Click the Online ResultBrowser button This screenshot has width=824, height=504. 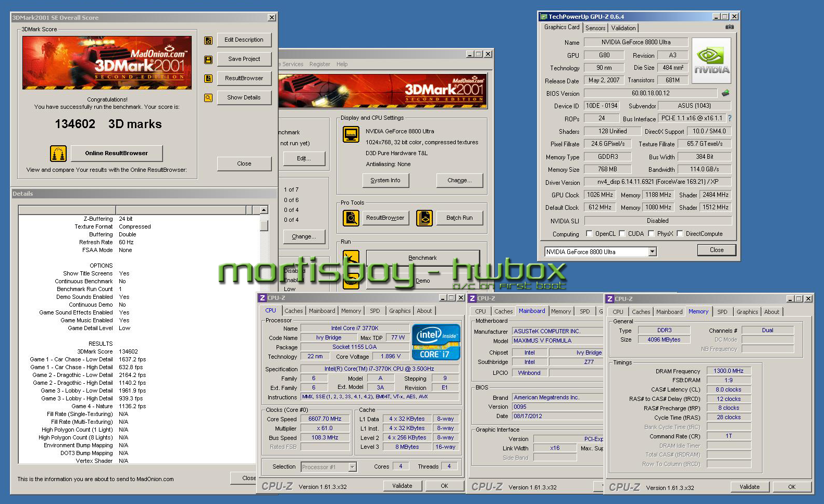(x=116, y=153)
